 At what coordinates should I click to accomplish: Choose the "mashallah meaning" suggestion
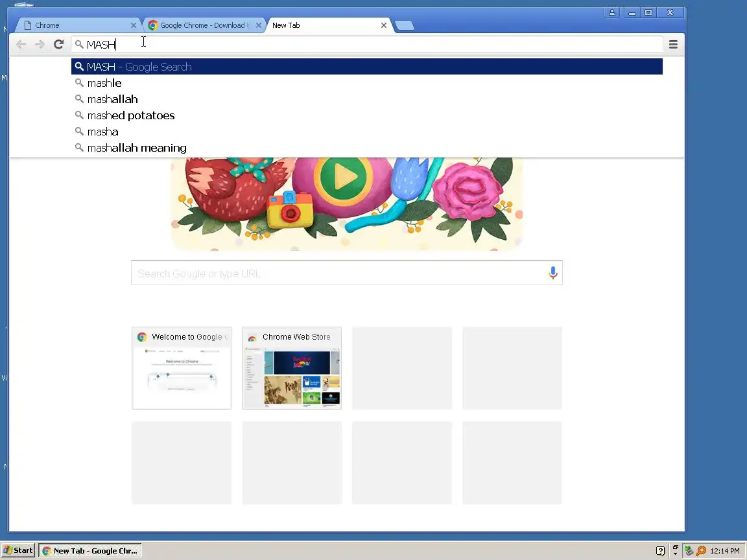(x=367, y=148)
